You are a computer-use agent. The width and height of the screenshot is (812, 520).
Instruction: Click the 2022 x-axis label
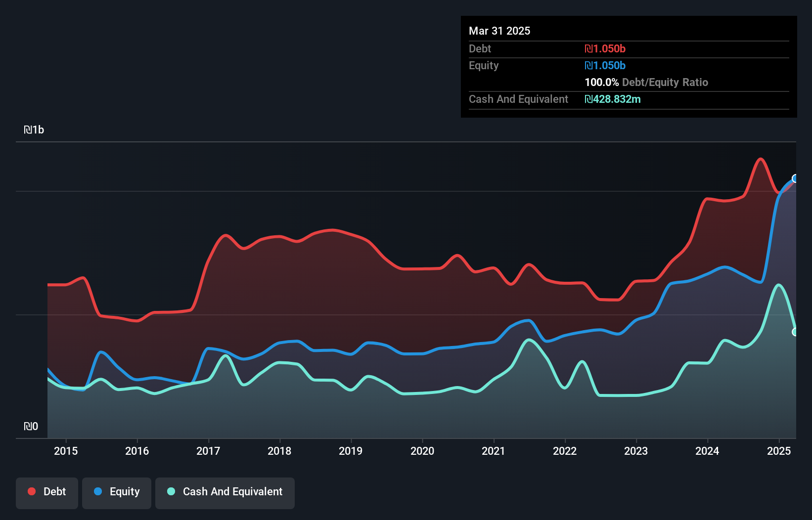565,451
